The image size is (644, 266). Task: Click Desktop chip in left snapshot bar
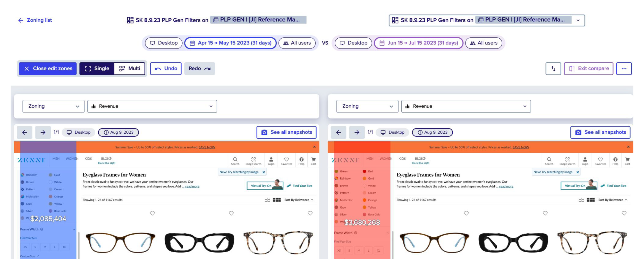[x=79, y=132]
